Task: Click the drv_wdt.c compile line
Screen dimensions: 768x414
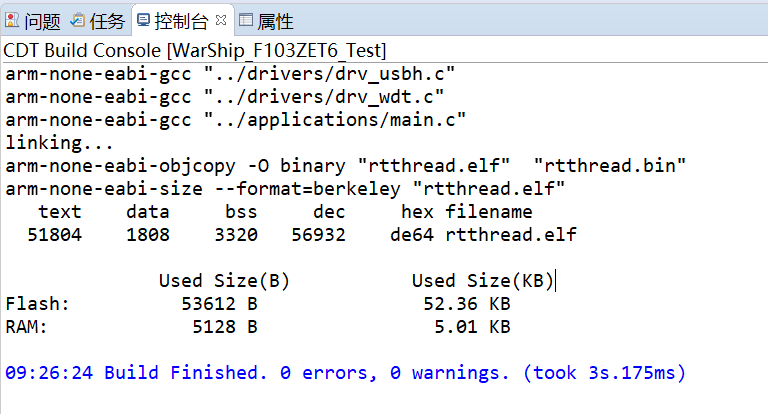Action: (225, 96)
